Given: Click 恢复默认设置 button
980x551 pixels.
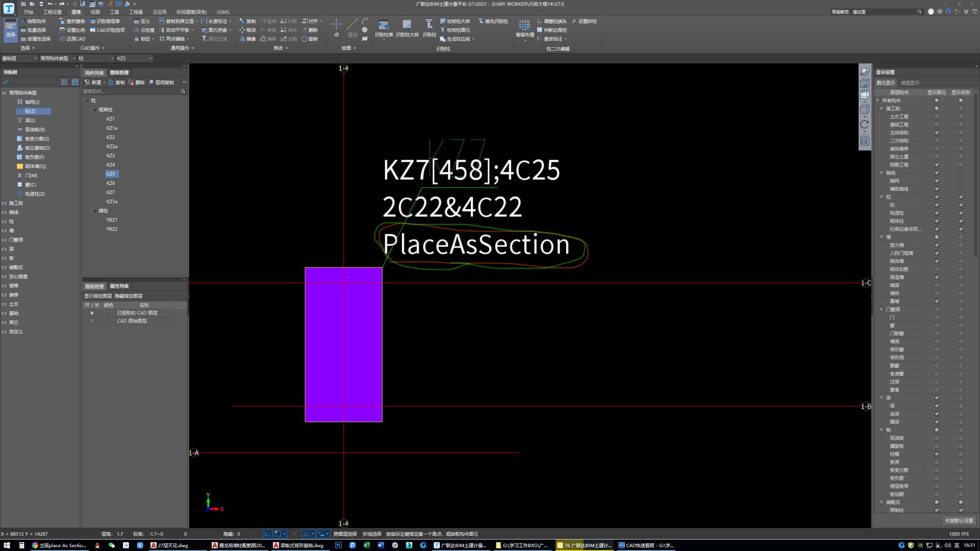Looking at the screenshot, I should 959,520.
